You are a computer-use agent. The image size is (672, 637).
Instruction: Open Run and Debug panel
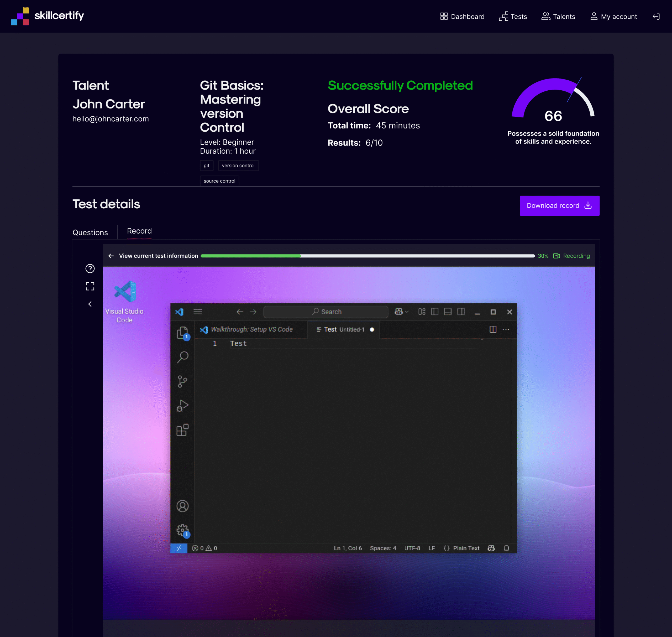(182, 406)
